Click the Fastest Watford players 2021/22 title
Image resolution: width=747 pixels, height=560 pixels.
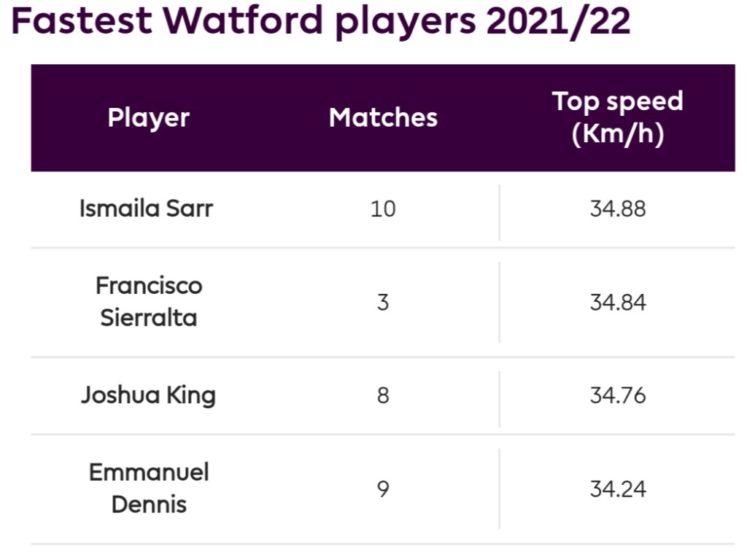[321, 22]
